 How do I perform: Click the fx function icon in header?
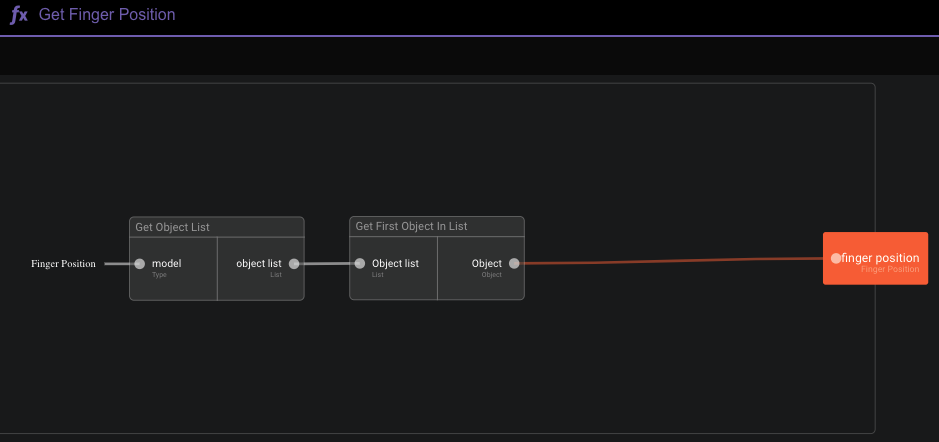19,15
